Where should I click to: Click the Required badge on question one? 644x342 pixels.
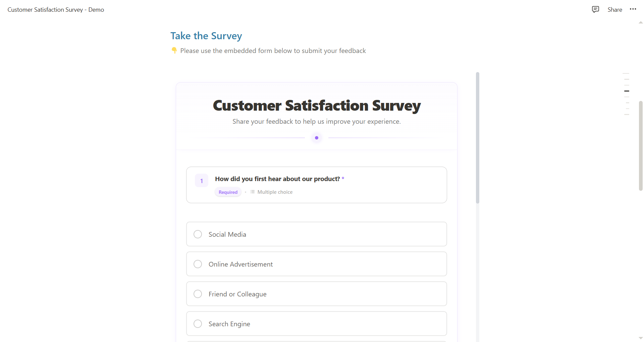[228, 192]
